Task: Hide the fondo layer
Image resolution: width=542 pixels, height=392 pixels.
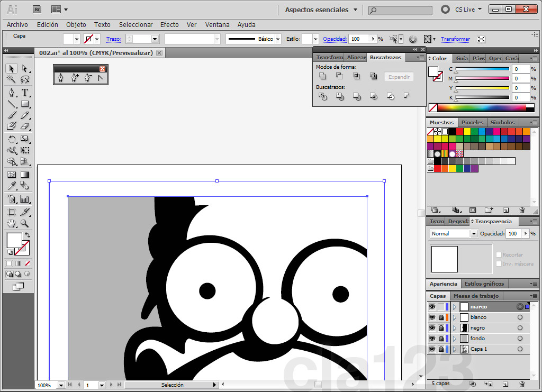Action: 432,339
